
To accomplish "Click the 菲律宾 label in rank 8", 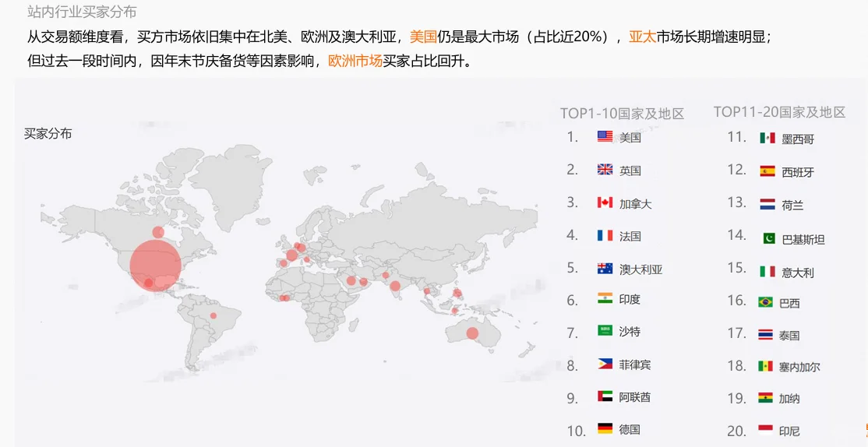I will tap(636, 364).
